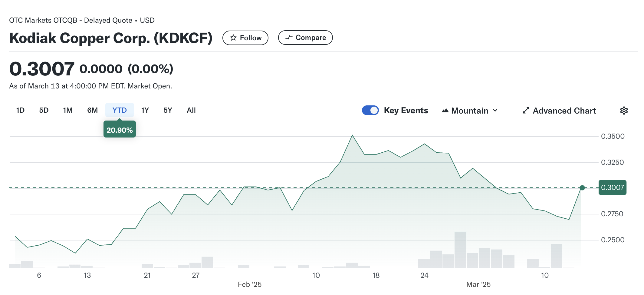Screen dimensions: 644x295
Task: Click the Mountain chart type icon
Action: coord(445,111)
